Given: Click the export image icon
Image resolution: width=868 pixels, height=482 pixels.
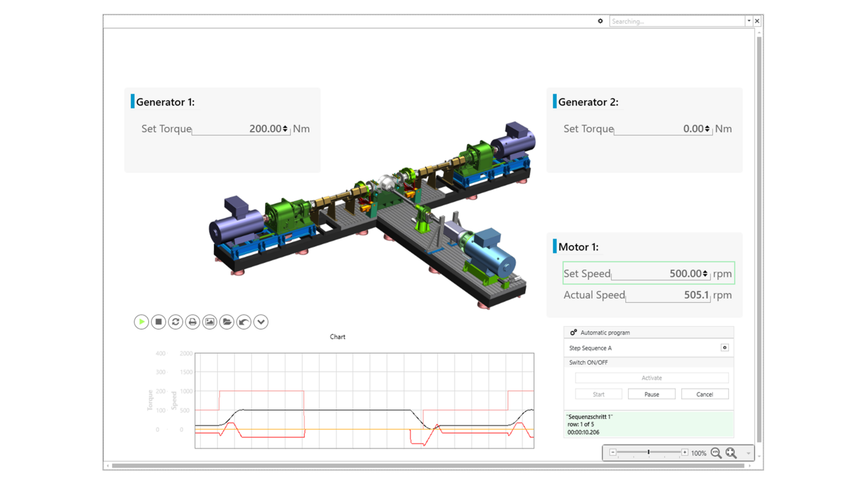Looking at the screenshot, I should point(211,322).
